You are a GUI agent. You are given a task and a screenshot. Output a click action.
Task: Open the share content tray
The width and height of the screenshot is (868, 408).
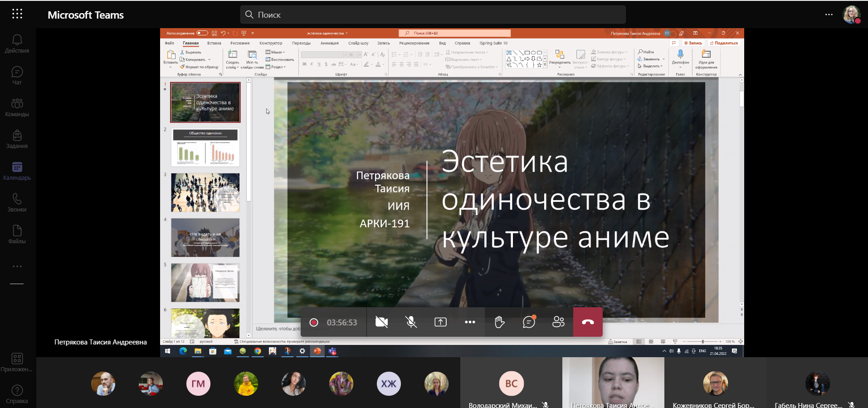[440, 322]
